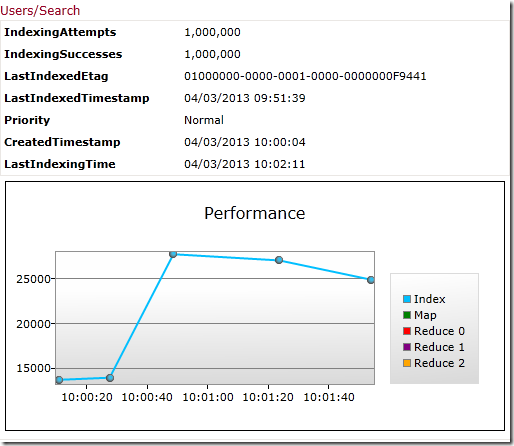Viewport: 514px width, 446px height.
Task: Click the Index legend label text
Action: coord(429,299)
